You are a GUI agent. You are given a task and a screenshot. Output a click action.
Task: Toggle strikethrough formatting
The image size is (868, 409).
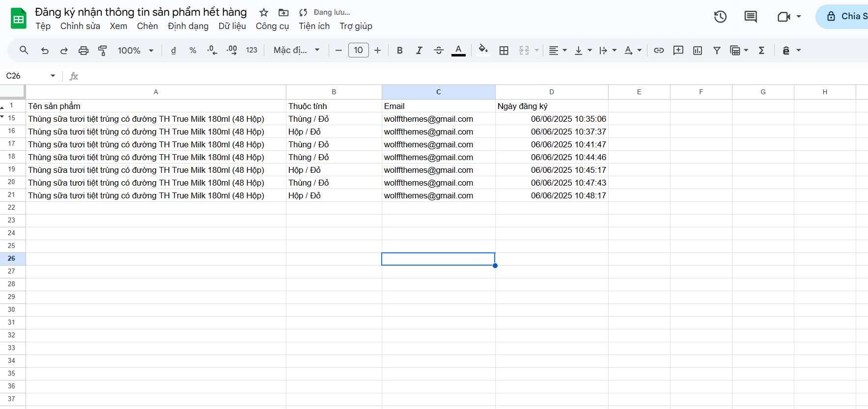click(x=439, y=50)
